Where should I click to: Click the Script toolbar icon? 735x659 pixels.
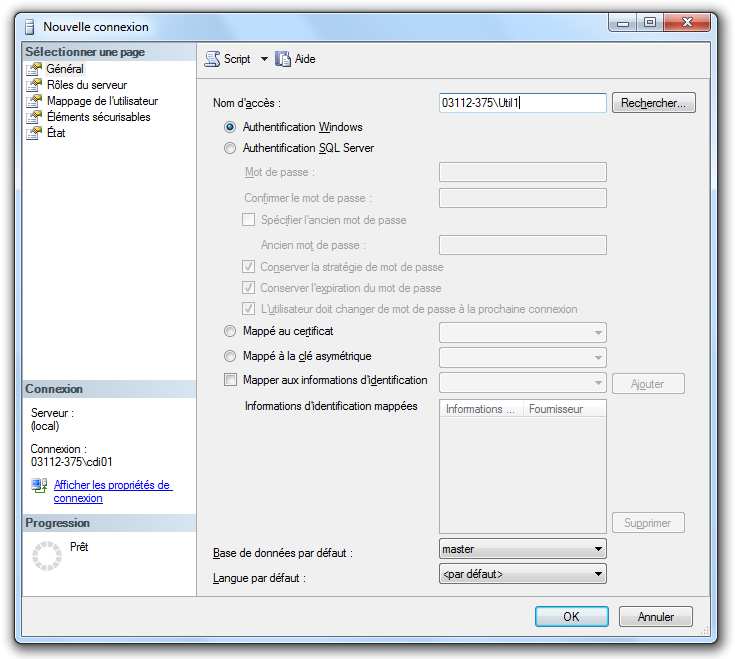tap(212, 59)
